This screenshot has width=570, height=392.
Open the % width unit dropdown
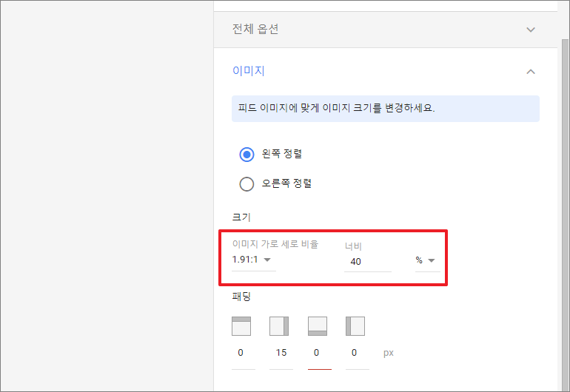[427, 260]
